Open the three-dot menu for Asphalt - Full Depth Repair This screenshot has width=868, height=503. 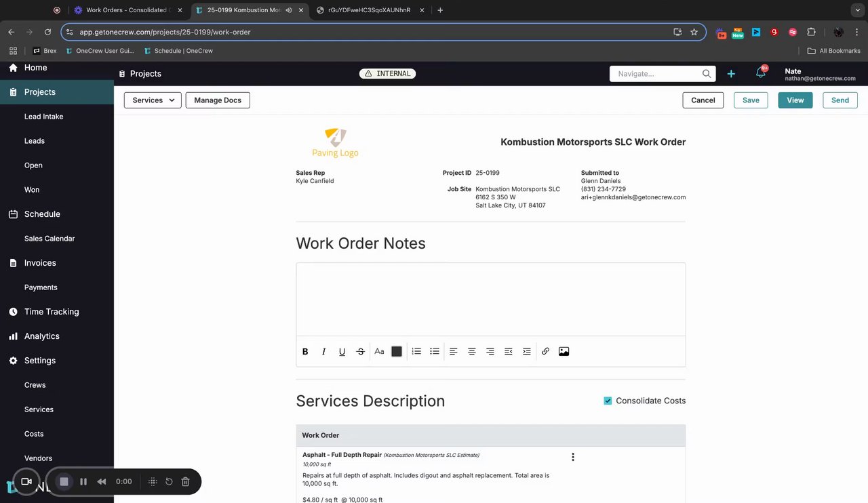coord(573,457)
